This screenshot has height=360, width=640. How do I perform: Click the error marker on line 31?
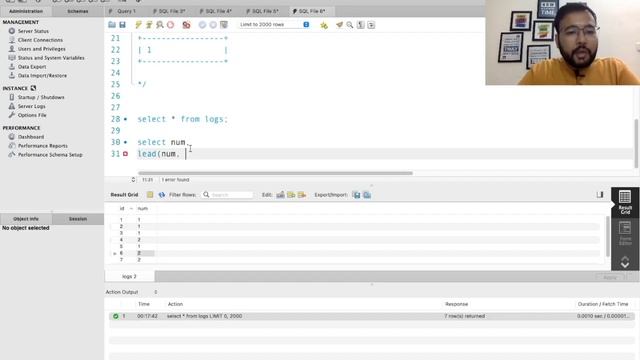tap(125, 154)
